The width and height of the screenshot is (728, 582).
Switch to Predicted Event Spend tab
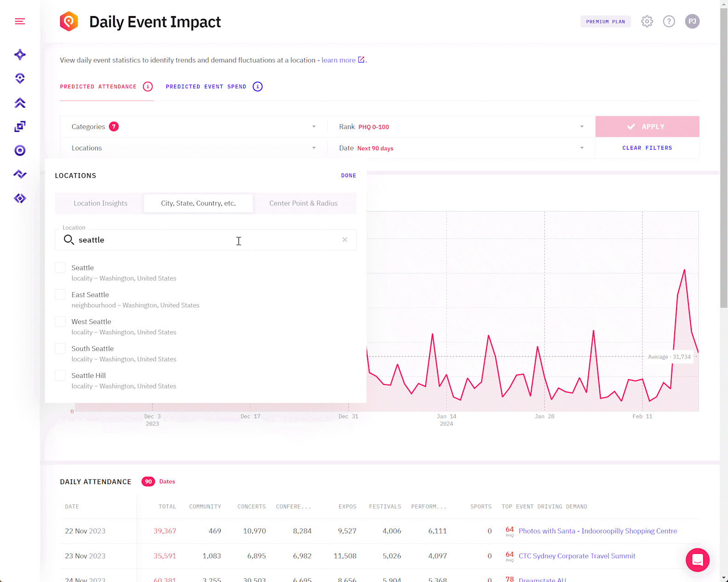[x=206, y=87]
